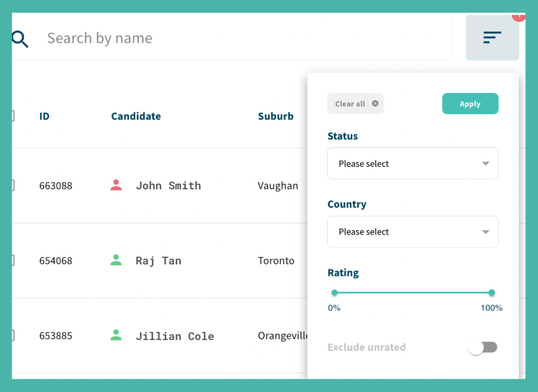This screenshot has height=392, width=538.
Task: Open the filter menu icon button
Action: [x=492, y=38]
